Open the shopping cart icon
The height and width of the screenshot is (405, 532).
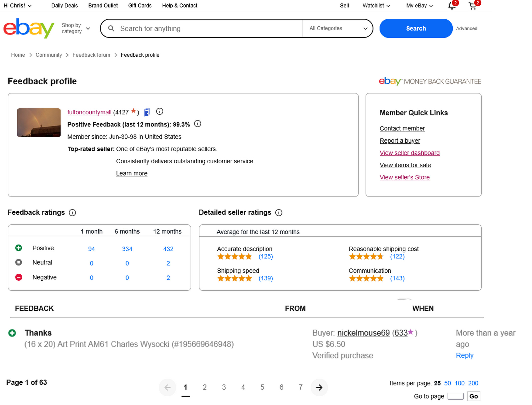click(473, 6)
